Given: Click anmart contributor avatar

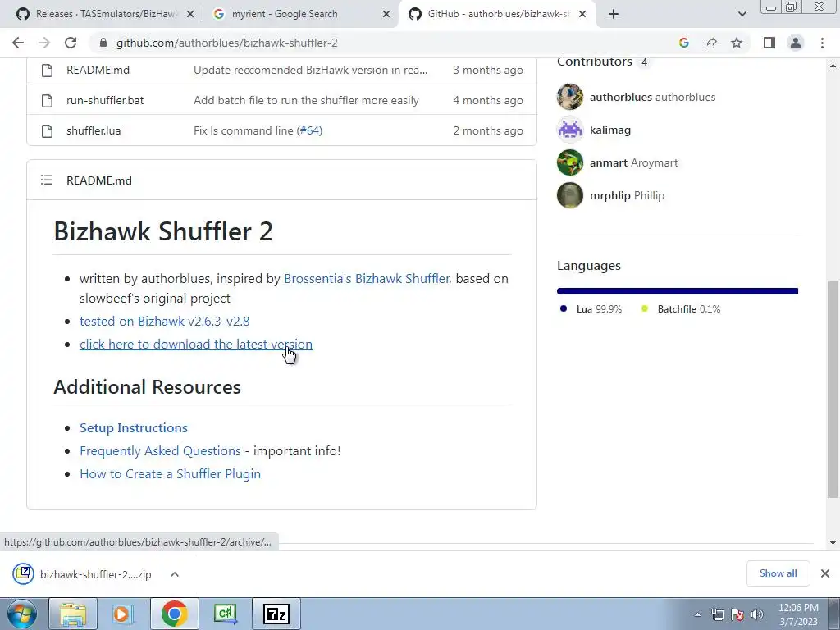Looking at the screenshot, I should [570, 162].
